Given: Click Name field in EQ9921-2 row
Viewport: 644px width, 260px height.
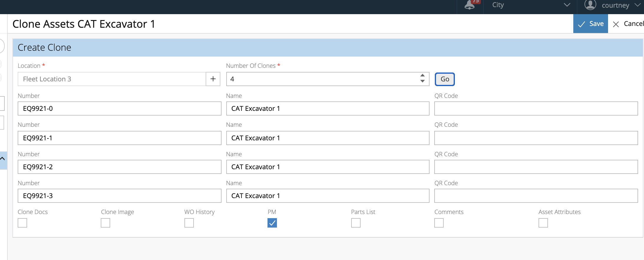Looking at the screenshot, I should [x=328, y=167].
